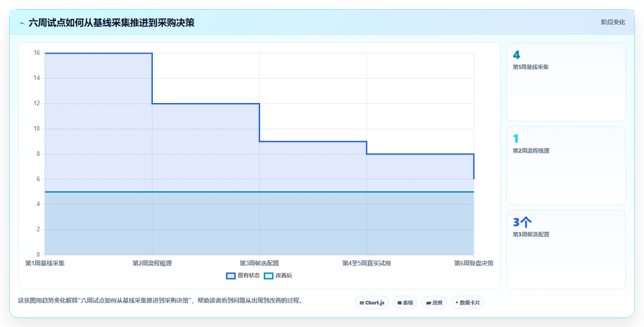Click the title 六周试点如何从基线采集推进到采购决策
Screen dimensions: 644x327
coord(111,23)
